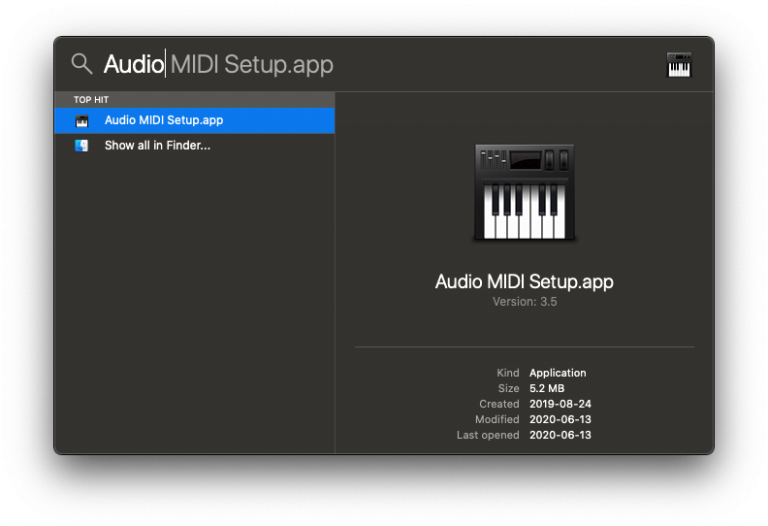Click the Created date 2019-08-24
Screen dimensions: 768x526
pos(560,404)
